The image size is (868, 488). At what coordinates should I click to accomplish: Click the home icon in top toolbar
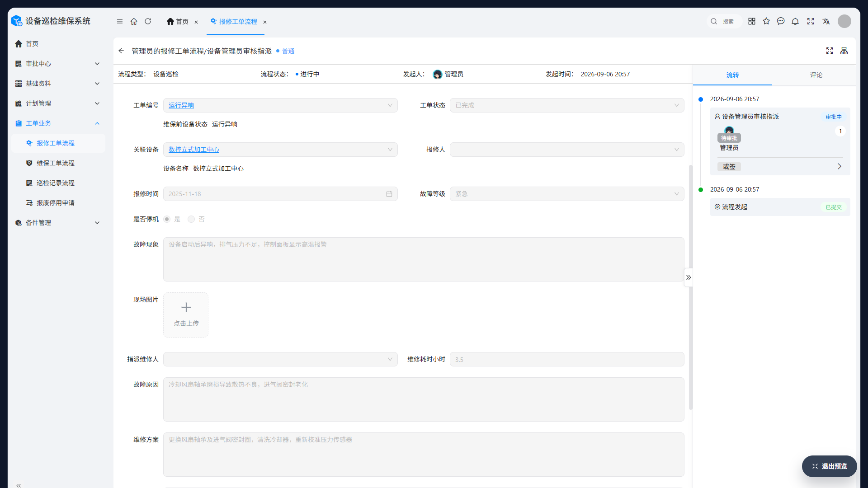click(x=134, y=21)
